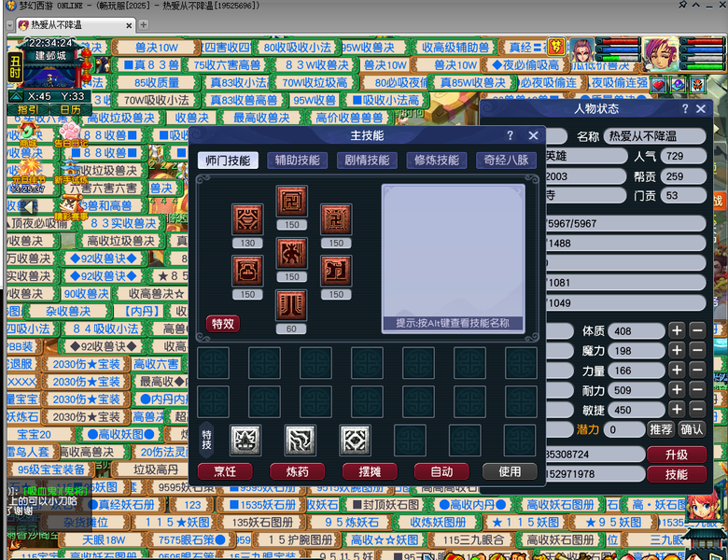Click the 使用 button
Screen dimensions: 728x560
510,471
